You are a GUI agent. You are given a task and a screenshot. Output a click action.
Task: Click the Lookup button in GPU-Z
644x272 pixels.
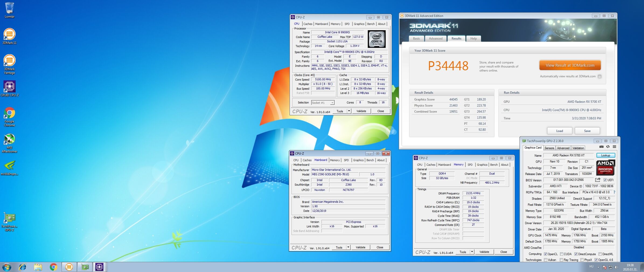click(605, 155)
